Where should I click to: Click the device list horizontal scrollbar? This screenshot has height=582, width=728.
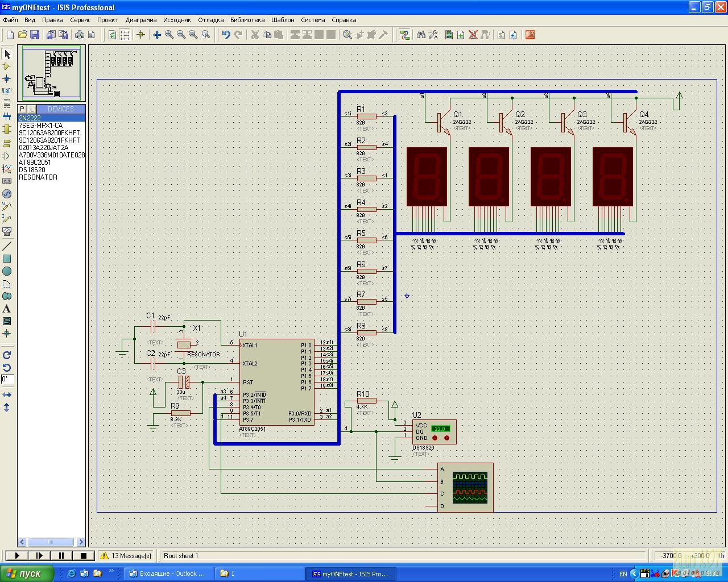tap(51, 542)
